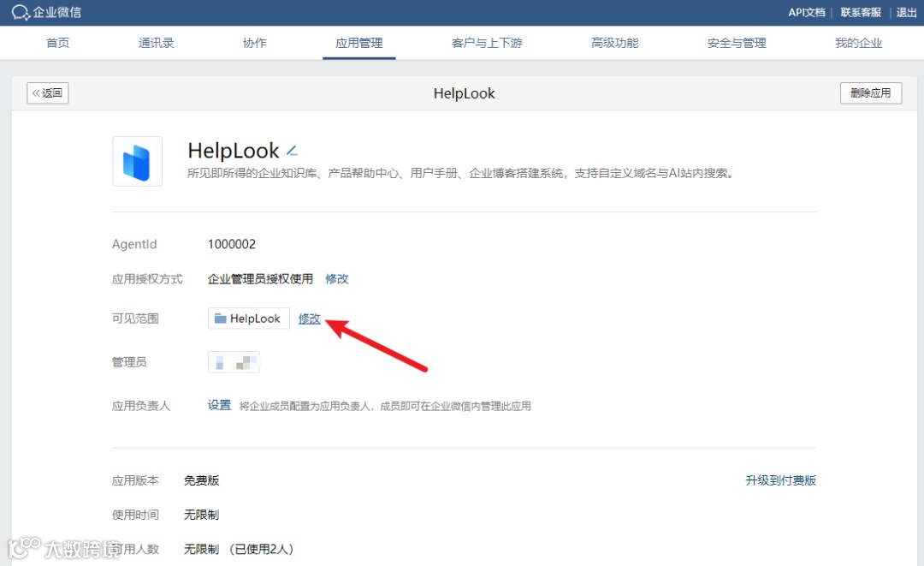Click the HelpLook app icon
This screenshot has width=924, height=566.
pos(137,161)
